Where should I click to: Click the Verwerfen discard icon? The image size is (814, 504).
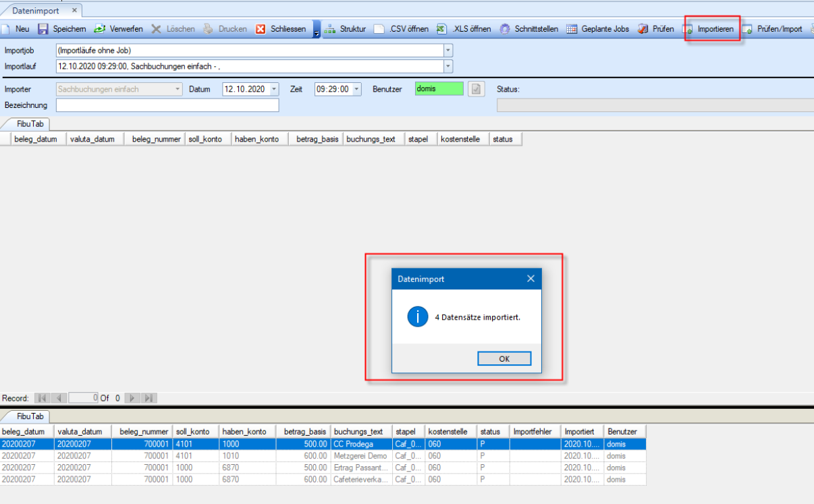[x=100, y=29]
